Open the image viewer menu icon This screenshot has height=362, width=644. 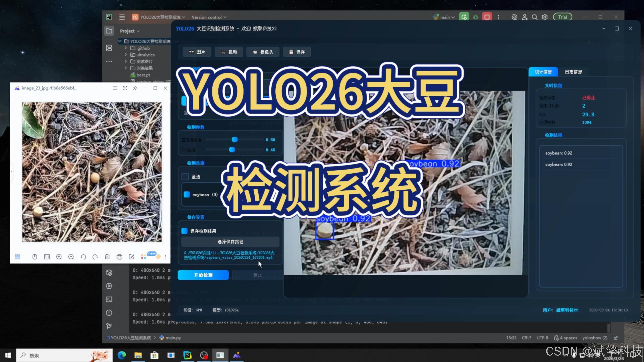115,88
